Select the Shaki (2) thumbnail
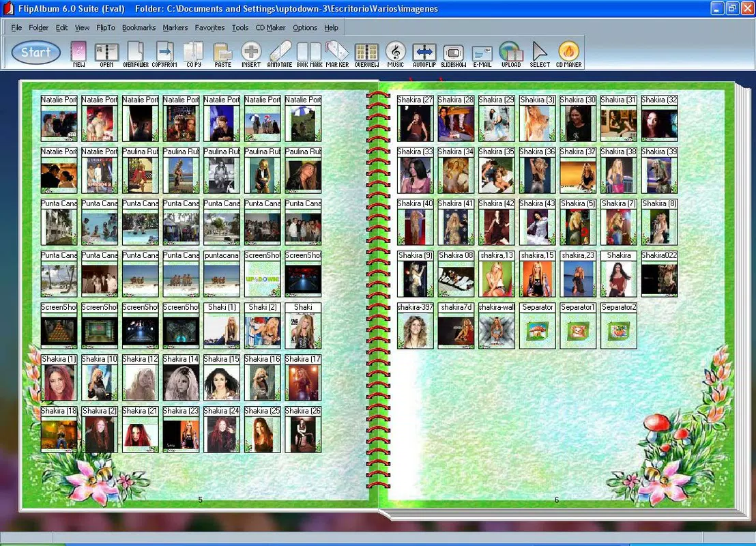The width and height of the screenshot is (756, 546). pos(262,326)
